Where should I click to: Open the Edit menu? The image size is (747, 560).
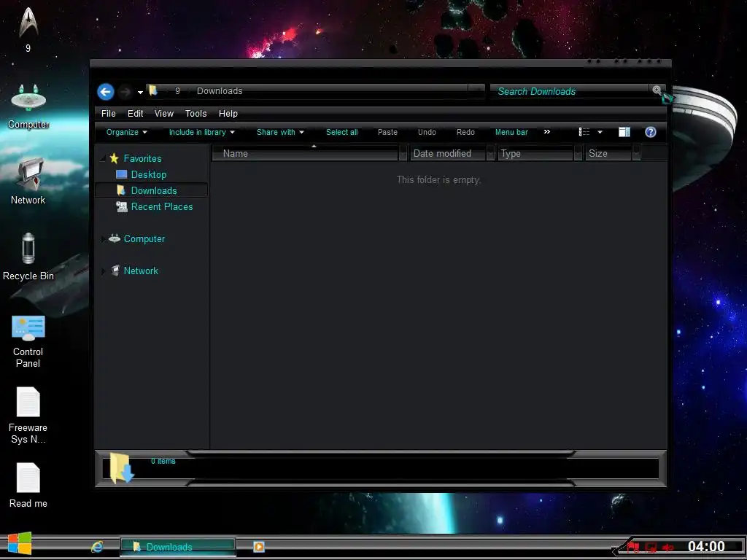click(135, 113)
